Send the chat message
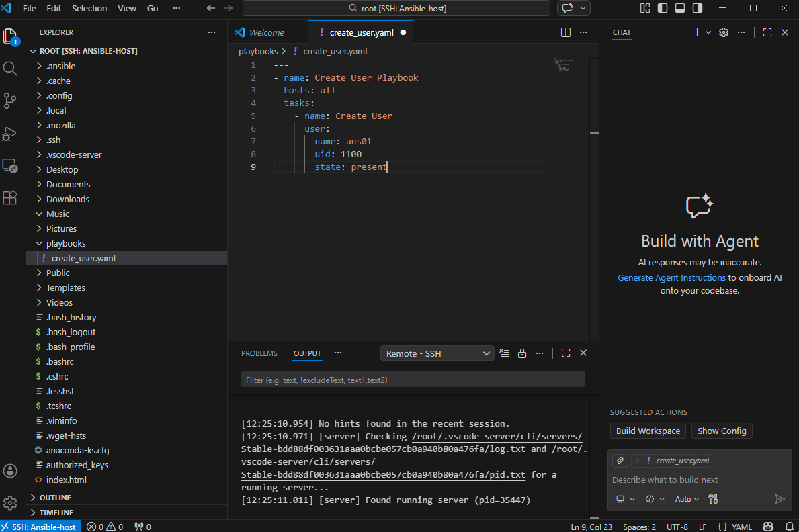Viewport: 799px width, 532px height. point(780,499)
